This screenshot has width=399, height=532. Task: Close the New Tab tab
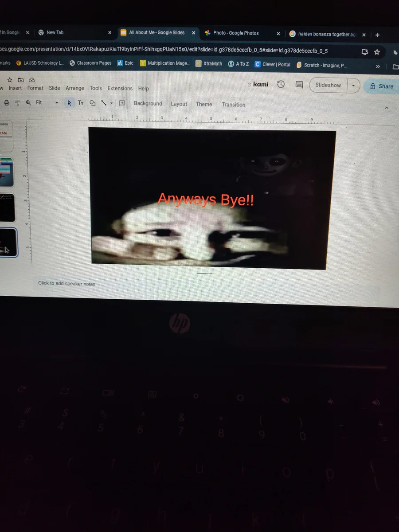[110, 32]
